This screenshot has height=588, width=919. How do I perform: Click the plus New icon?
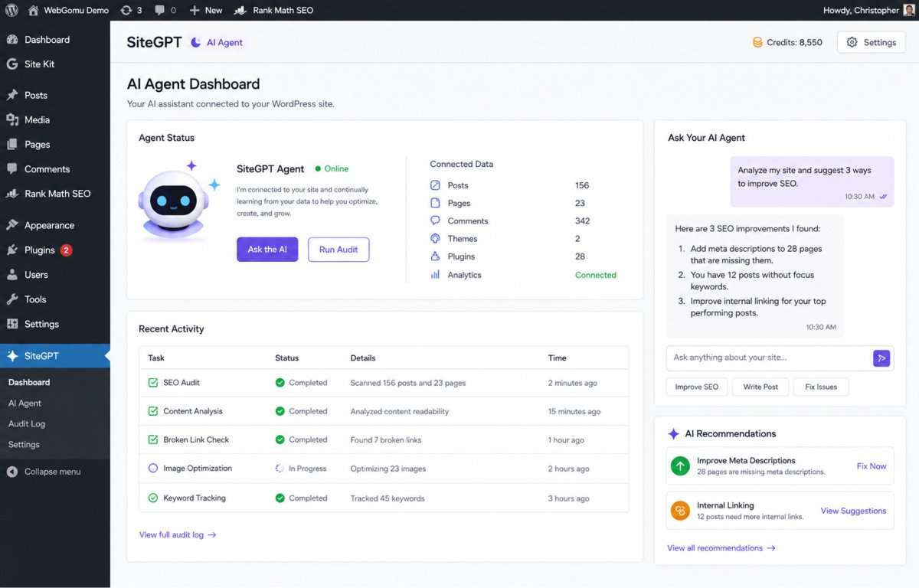click(195, 10)
